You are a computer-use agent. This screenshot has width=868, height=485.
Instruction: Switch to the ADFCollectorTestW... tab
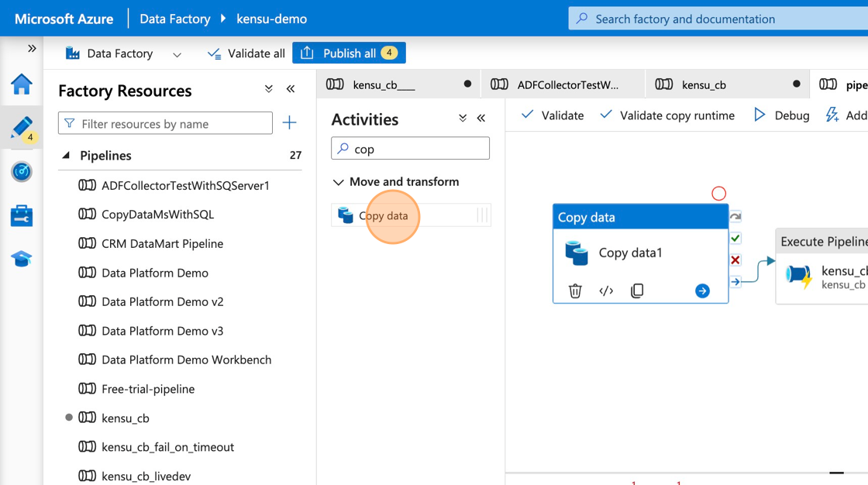pos(563,84)
